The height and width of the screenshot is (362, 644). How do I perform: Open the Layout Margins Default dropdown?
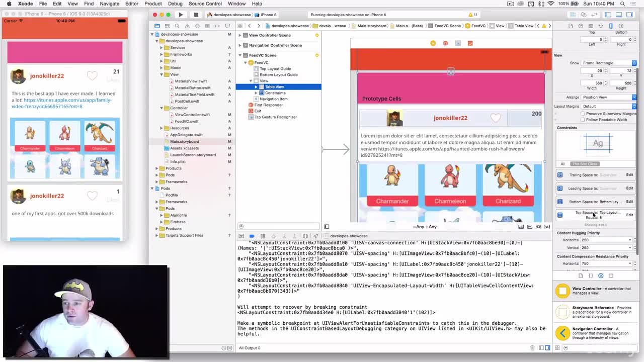609,106
